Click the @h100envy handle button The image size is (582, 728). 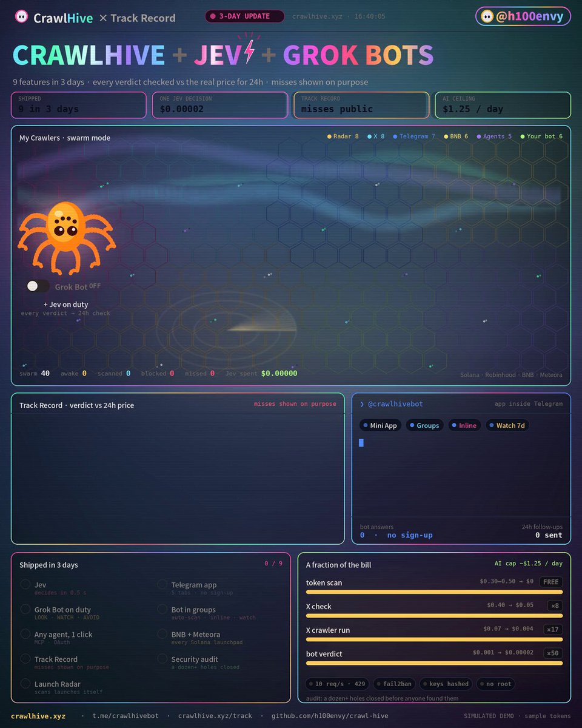[x=524, y=17]
